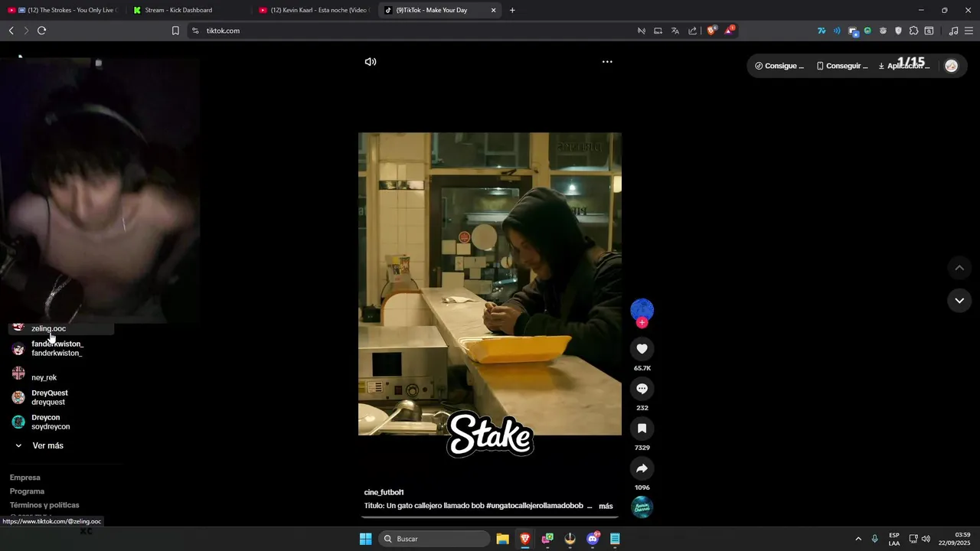Expand description with the 'más' link
This screenshot has width=980, height=551.
click(606, 506)
